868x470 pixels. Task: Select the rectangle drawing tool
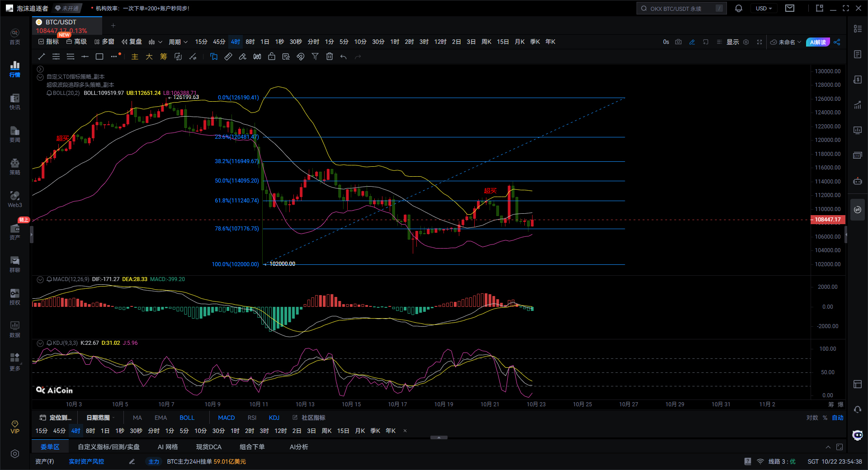99,56
